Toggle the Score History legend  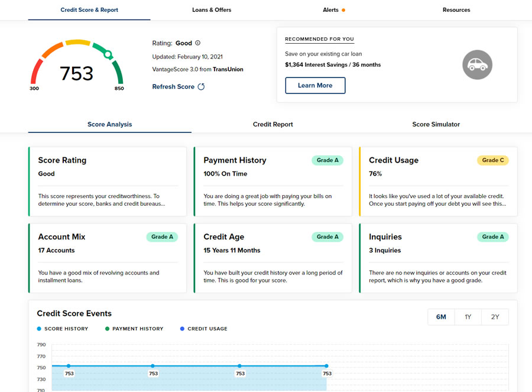point(62,328)
